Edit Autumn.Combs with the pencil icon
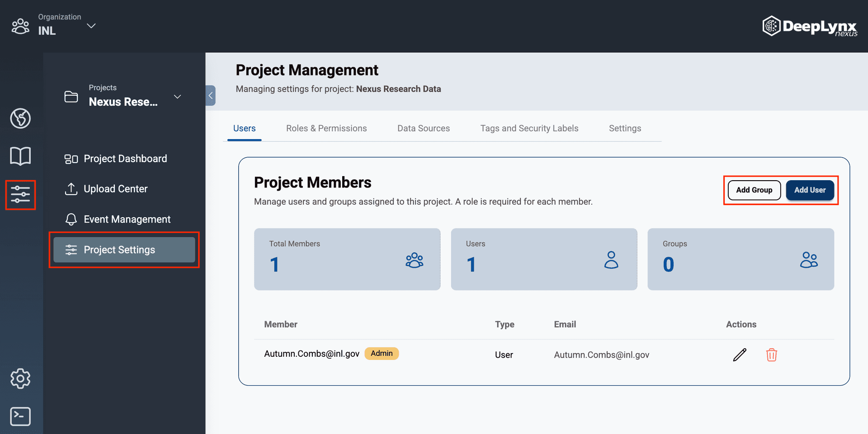Screen dimensions: 868x434 coord(739,355)
